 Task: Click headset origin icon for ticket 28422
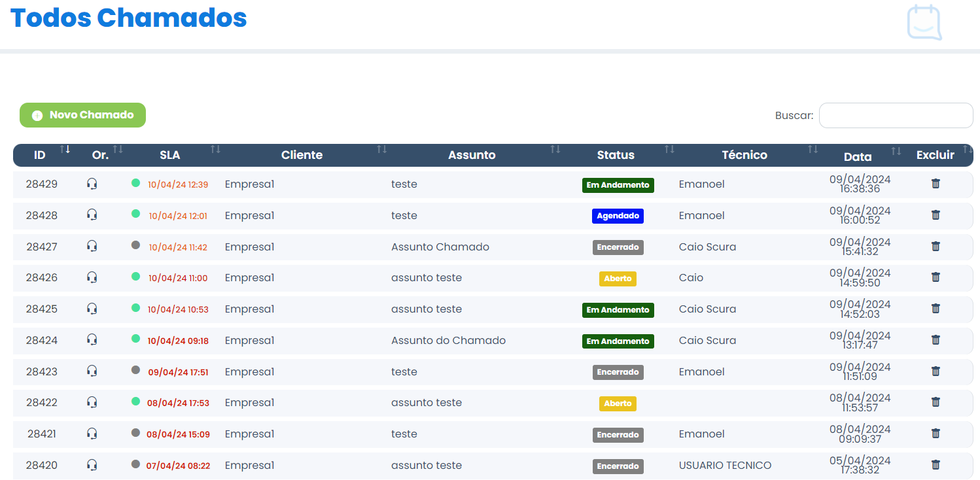(x=92, y=402)
